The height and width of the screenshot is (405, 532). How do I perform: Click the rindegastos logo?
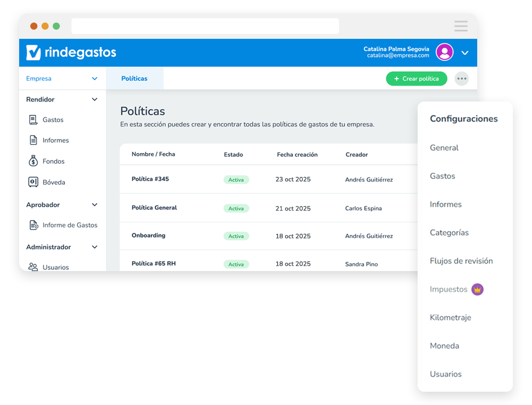click(x=71, y=52)
